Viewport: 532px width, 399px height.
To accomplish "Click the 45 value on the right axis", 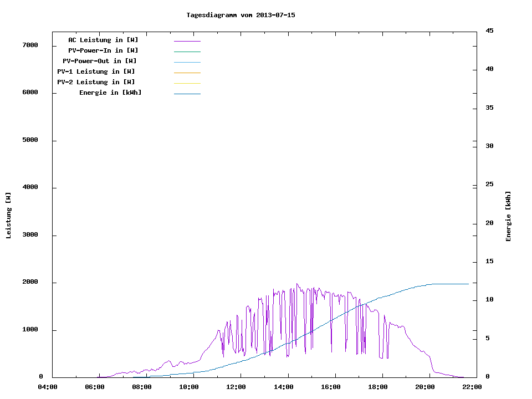I will pyautogui.click(x=489, y=30).
